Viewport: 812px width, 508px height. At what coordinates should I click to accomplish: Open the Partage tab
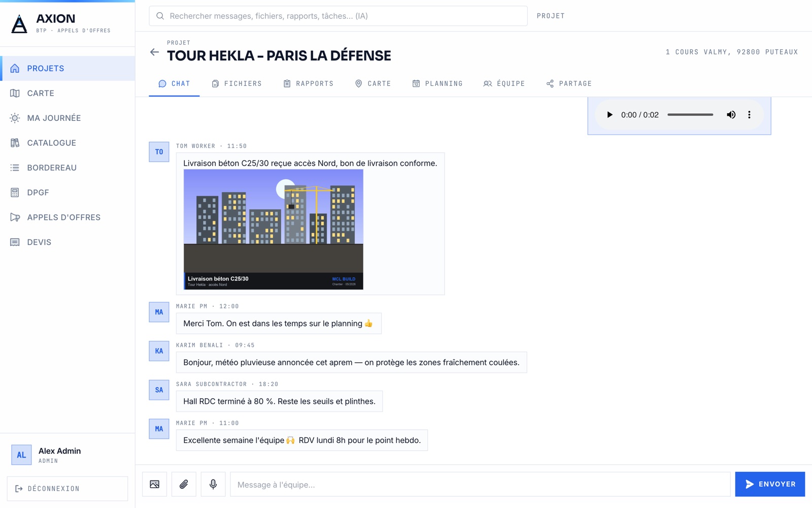tap(569, 83)
